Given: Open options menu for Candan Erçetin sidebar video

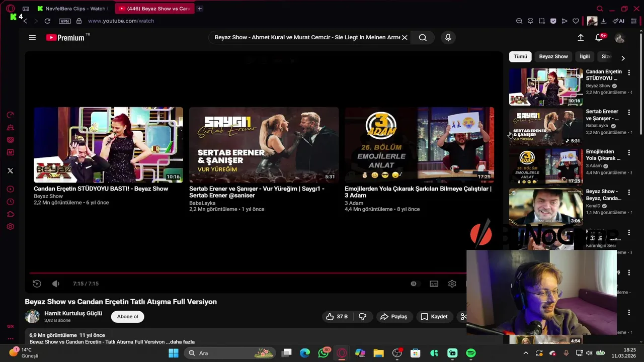Looking at the screenshot, I should point(629,72).
